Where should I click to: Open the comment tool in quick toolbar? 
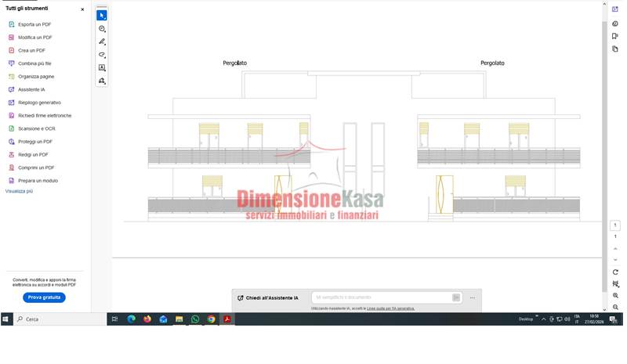pyautogui.click(x=102, y=29)
